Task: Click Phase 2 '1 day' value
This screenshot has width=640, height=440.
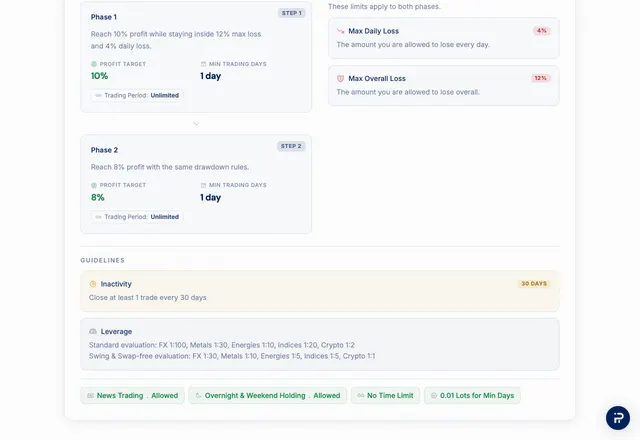Action: [211, 198]
